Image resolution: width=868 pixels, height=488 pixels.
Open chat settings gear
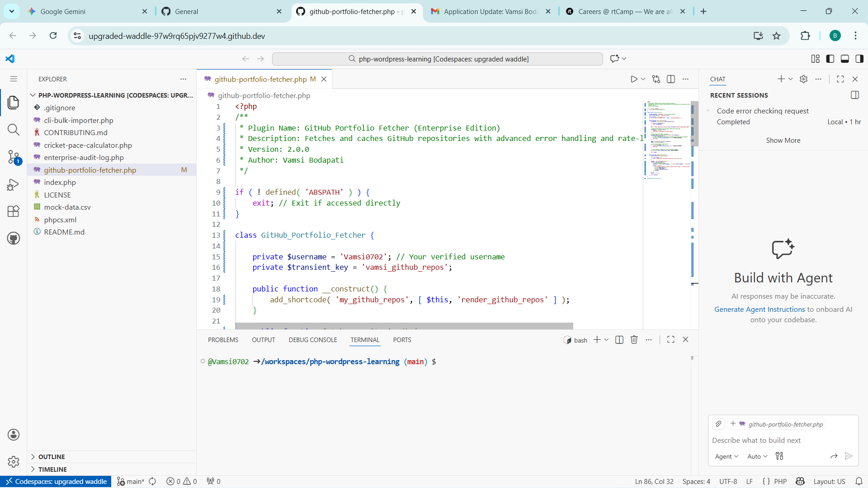pos(804,79)
